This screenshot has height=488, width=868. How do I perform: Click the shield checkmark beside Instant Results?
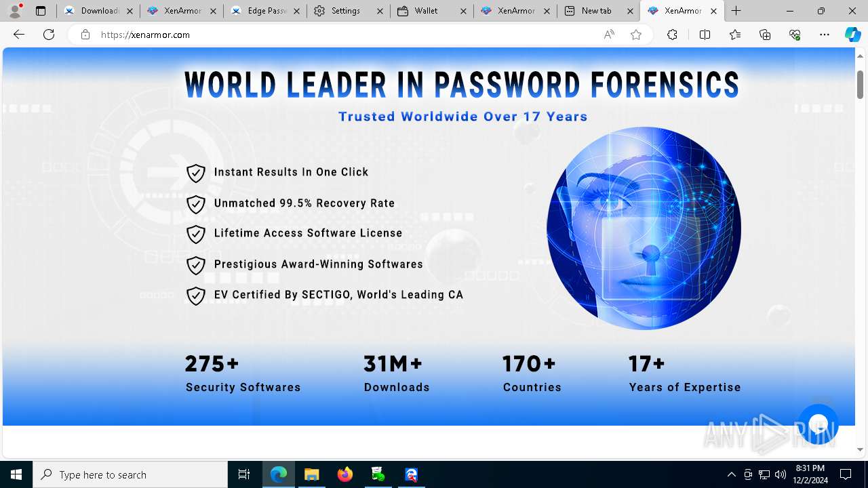pos(196,173)
